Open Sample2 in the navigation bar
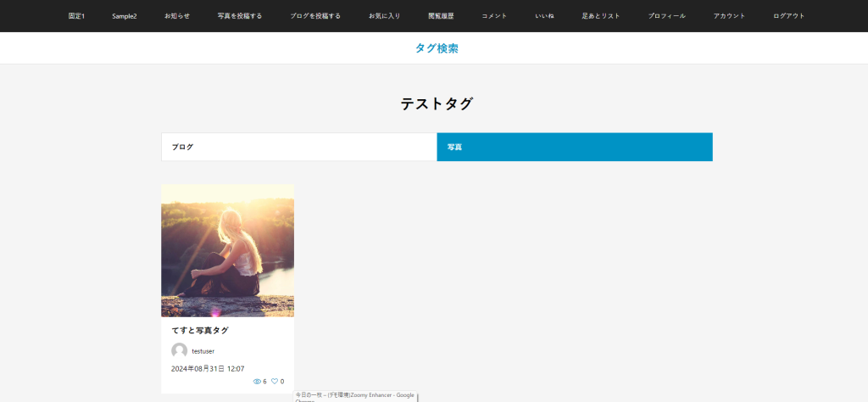 click(125, 16)
